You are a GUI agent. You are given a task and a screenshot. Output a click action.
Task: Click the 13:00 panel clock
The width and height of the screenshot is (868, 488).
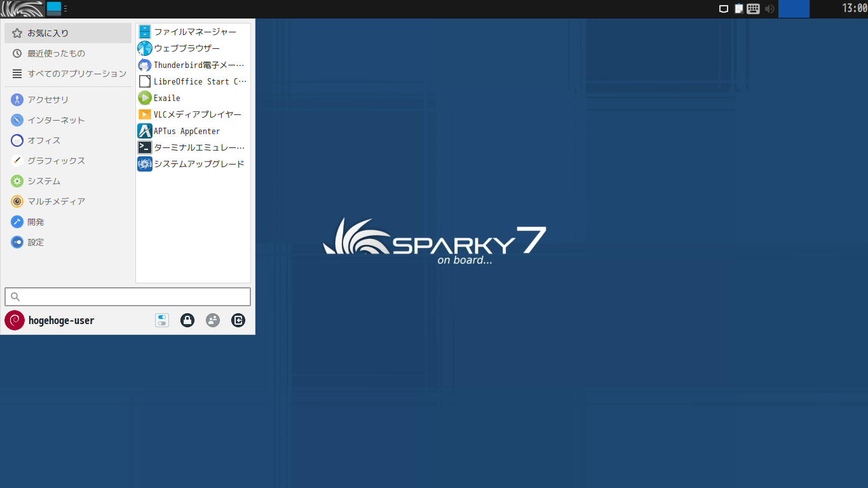[x=855, y=8]
